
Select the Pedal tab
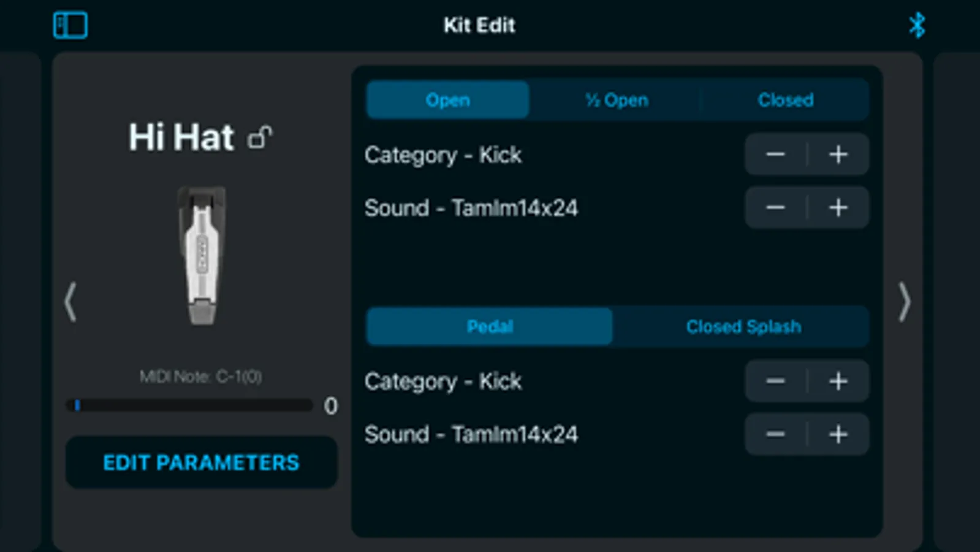click(x=489, y=327)
